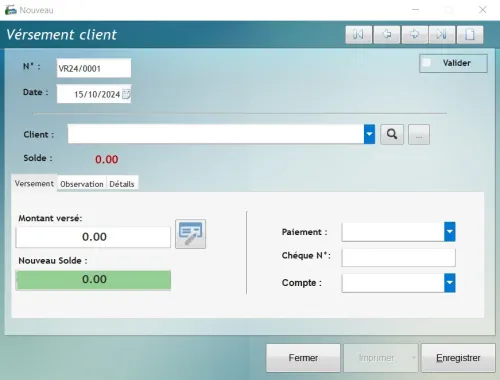This screenshot has height=380, width=500.
Task: Click the Enregistrer button
Action: (x=458, y=358)
